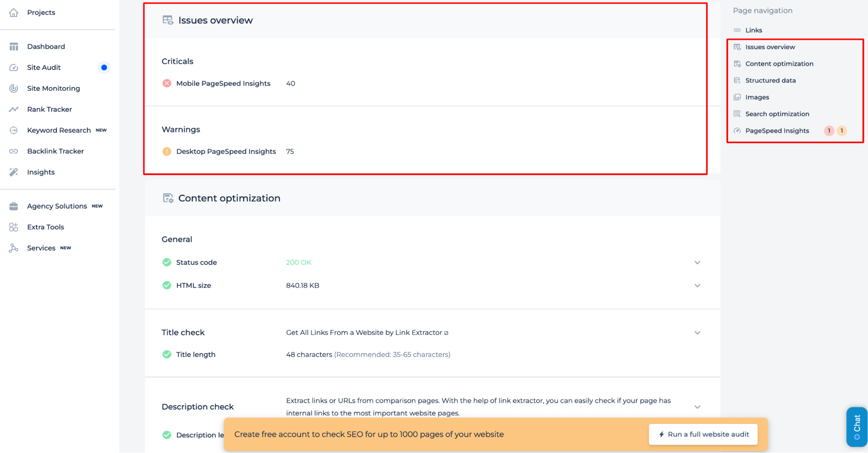This screenshot has height=453, width=868.
Task: Click the Links icon in page navigation
Action: (x=737, y=30)
